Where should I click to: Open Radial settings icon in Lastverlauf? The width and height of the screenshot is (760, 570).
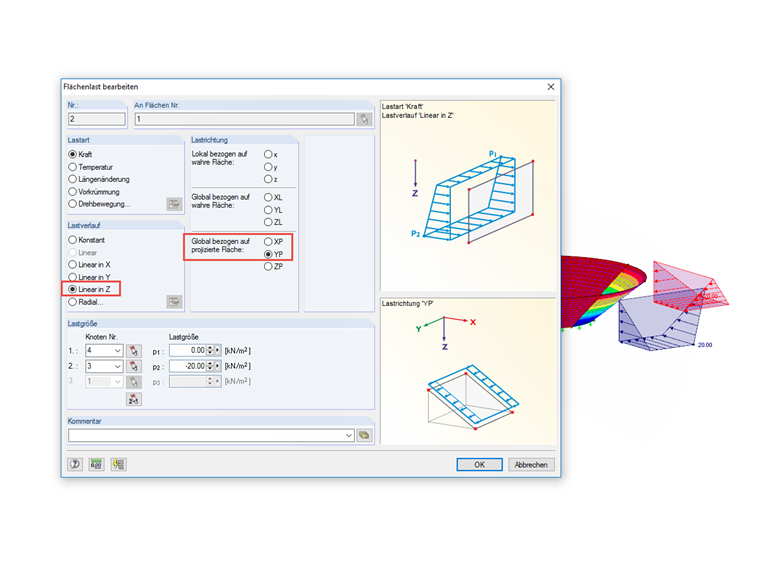pos(174,301)
